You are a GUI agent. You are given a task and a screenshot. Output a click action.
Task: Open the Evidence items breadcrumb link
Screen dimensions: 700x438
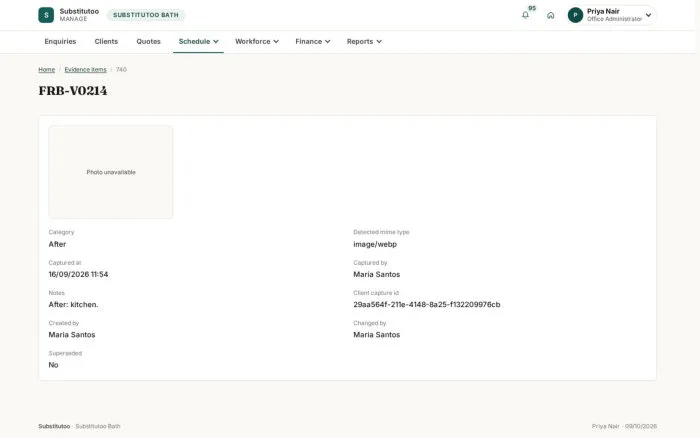(85, 70)
